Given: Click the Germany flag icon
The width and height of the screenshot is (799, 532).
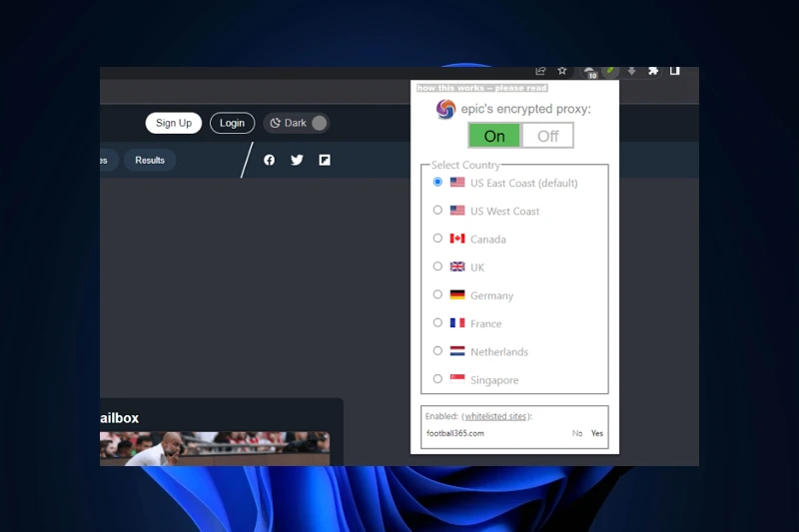Looking at the screenshot, I should (457, 294).
